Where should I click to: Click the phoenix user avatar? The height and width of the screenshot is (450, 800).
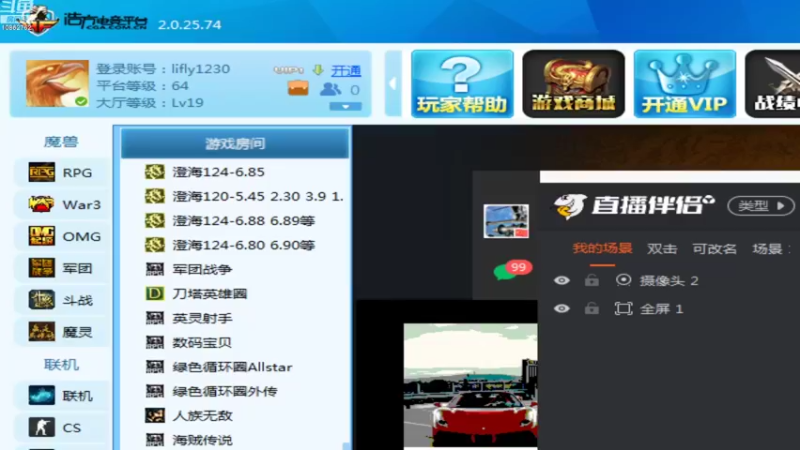57,84
